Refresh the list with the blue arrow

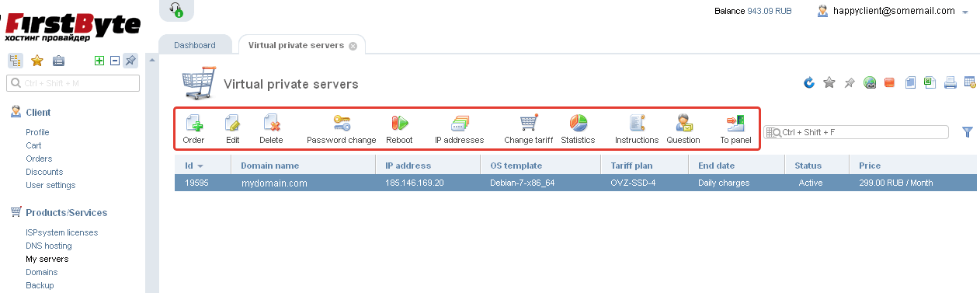click(x=808, y=82)
